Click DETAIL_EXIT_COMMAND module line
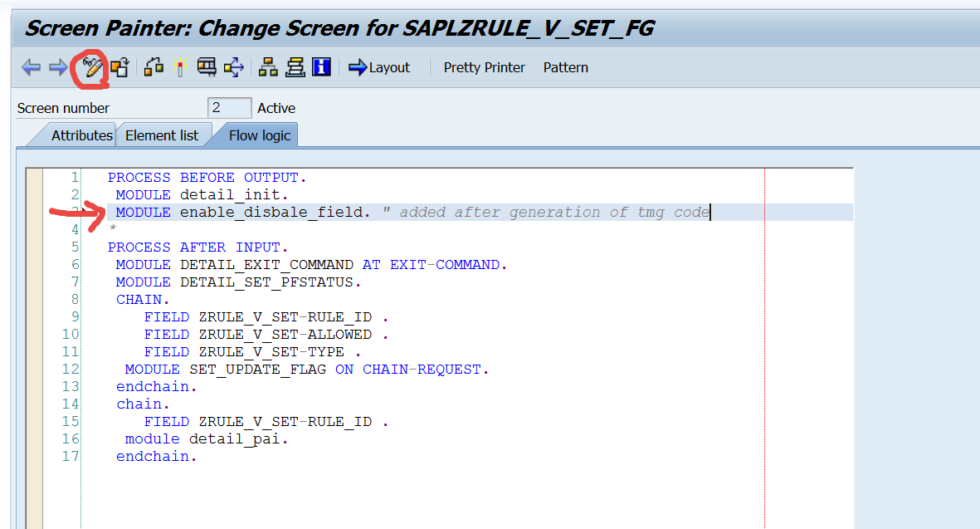980x529 pixels. pyautogui.click(x=311, y=265)
